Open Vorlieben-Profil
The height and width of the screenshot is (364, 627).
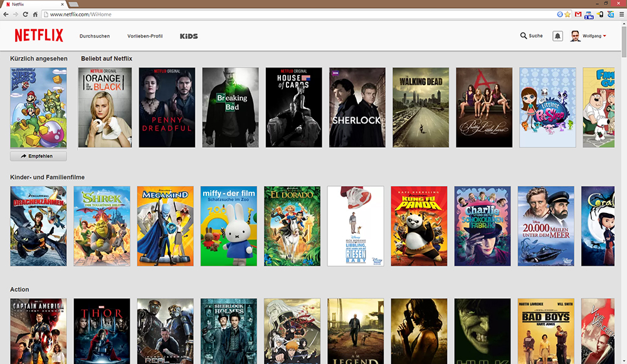click(x=145, y=36)
